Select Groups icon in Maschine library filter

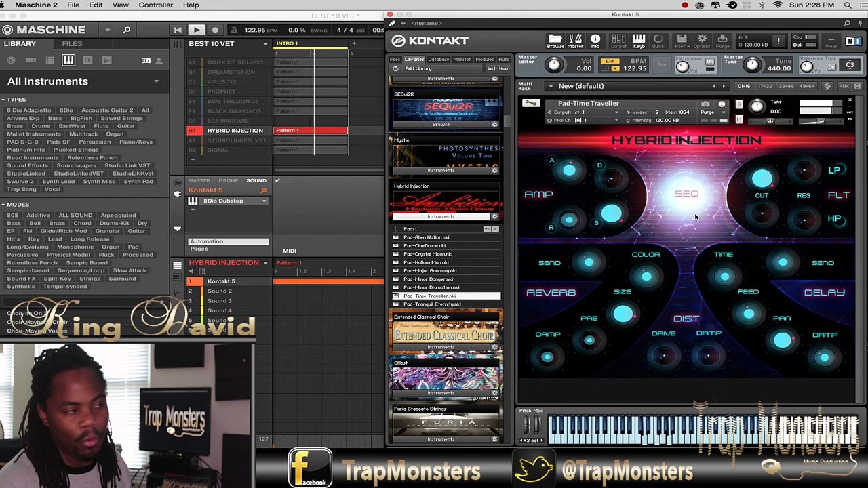31,60
